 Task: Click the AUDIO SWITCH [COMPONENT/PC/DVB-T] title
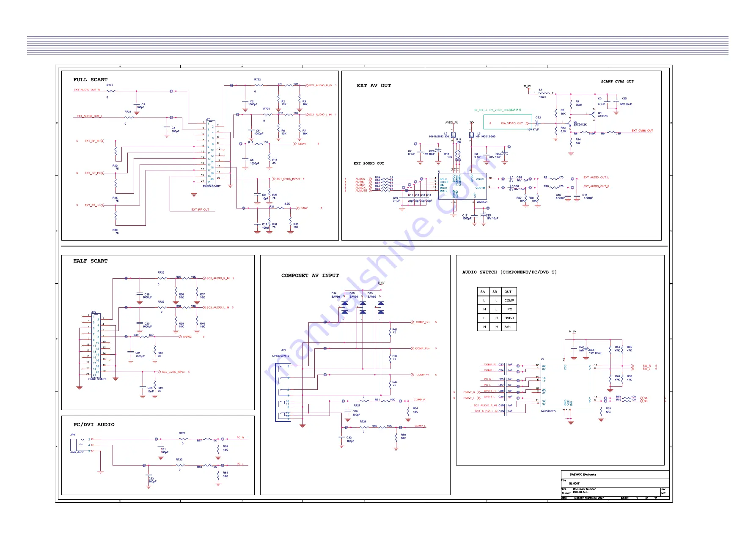(x=509, y=272)
